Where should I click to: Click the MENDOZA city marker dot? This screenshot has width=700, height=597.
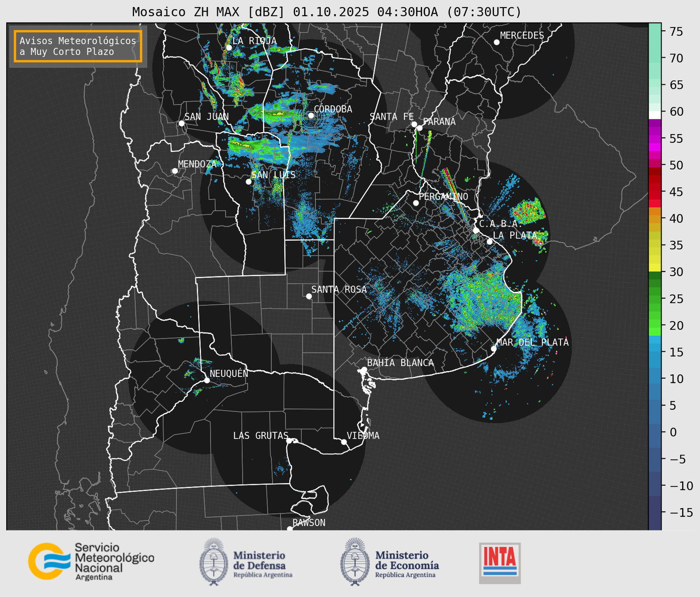click(x=175, y=171)
